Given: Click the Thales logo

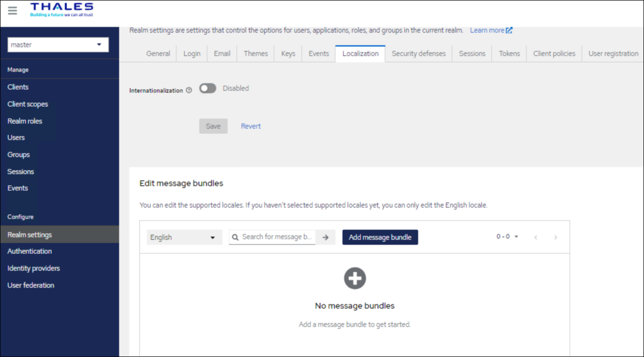Looking at the screenshot, I should pos(62,10).
